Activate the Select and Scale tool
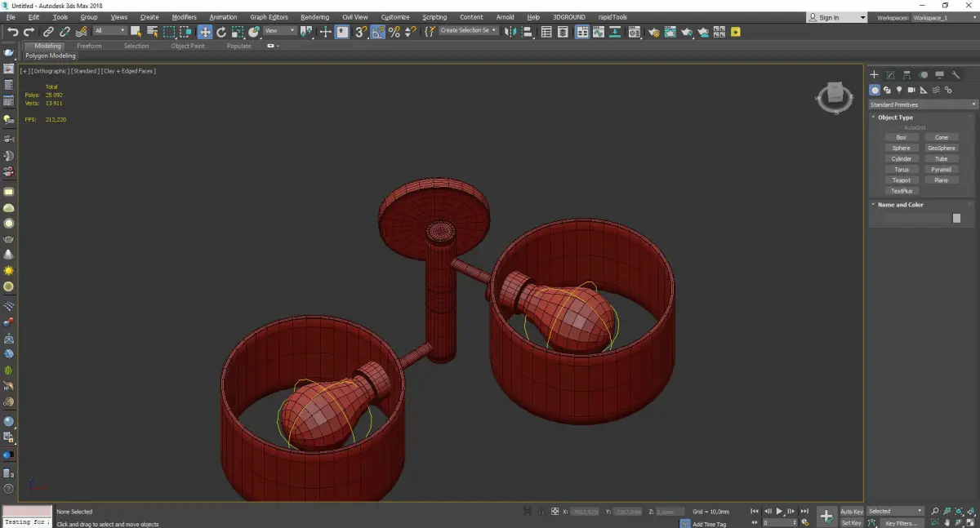 (237, 32)
